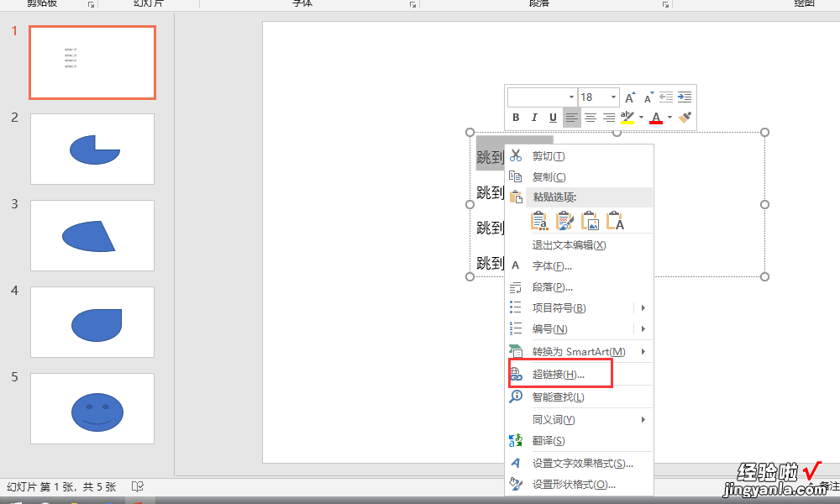Select slide 3 thumbnail
This screenshot has width=840, height=504.
tap(92, 236)
